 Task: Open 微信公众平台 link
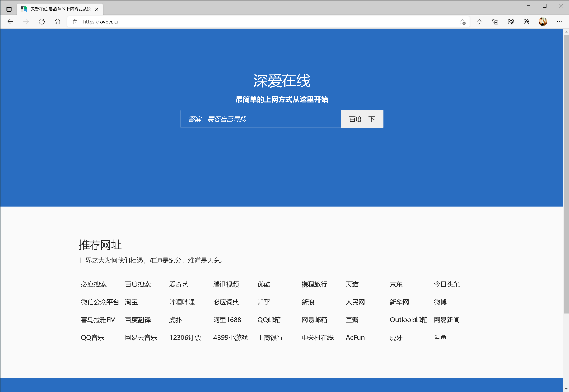coord(100,302)
